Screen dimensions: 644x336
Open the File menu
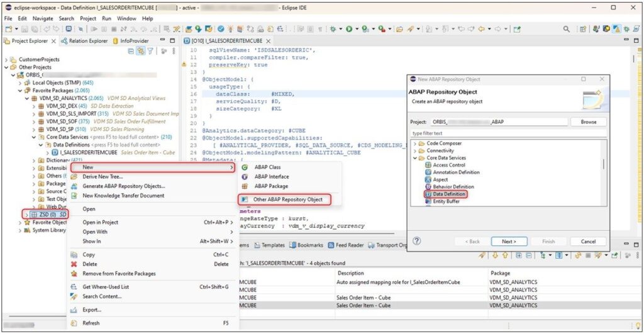pyautogui.click(x=8, y=18)
